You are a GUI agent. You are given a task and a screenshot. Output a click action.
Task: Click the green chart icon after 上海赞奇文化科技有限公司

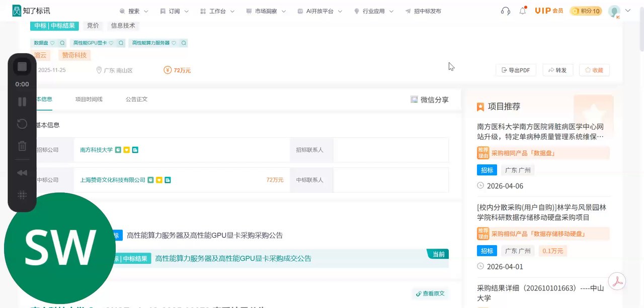tap(150, 180)
